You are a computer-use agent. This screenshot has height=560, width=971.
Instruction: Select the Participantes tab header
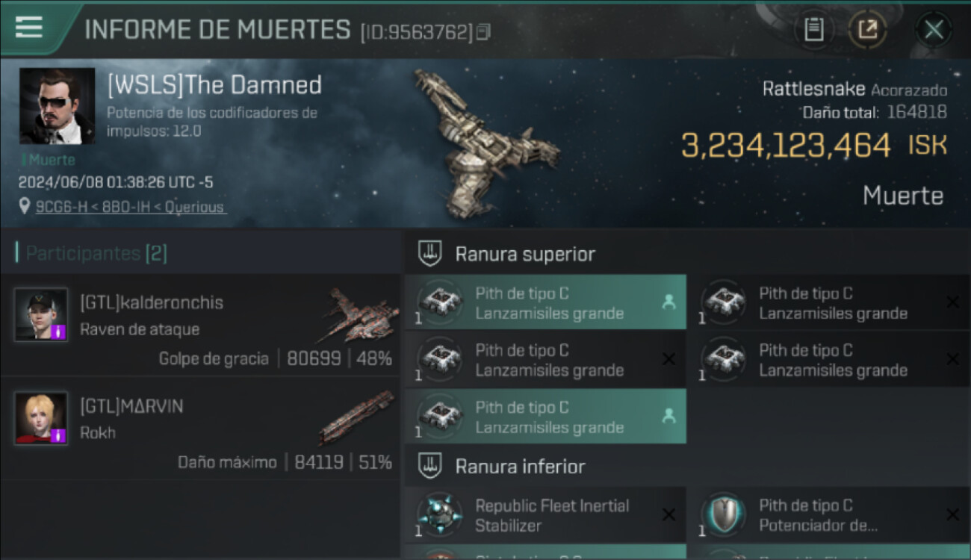click(96, 253)
